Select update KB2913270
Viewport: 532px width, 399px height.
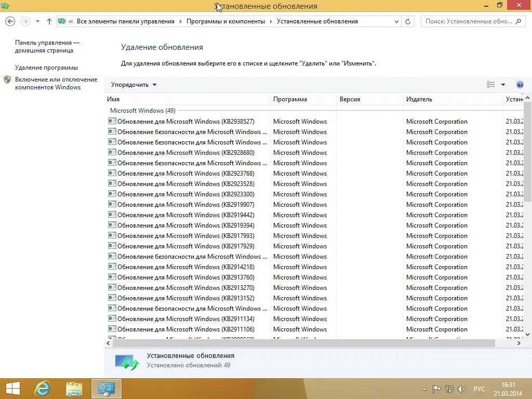(x=186, y=288)
